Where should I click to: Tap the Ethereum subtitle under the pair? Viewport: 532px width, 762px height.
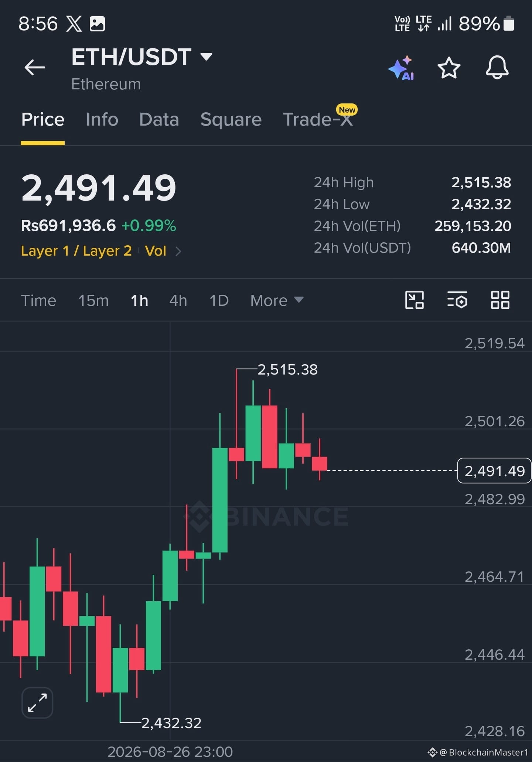pyautogui.click(x=106, y=84)
